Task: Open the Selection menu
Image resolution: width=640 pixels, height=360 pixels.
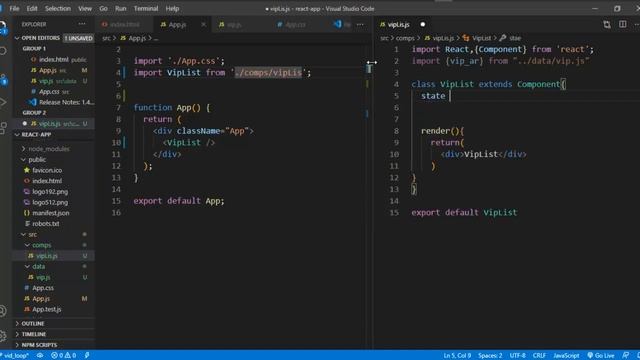Action: pyautogui.click(x=58, y=9)
